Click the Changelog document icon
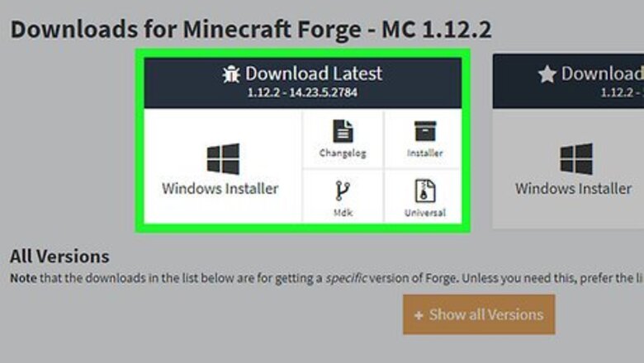Image resolution: width=644 pixels, height=363 pixels. 343,131
